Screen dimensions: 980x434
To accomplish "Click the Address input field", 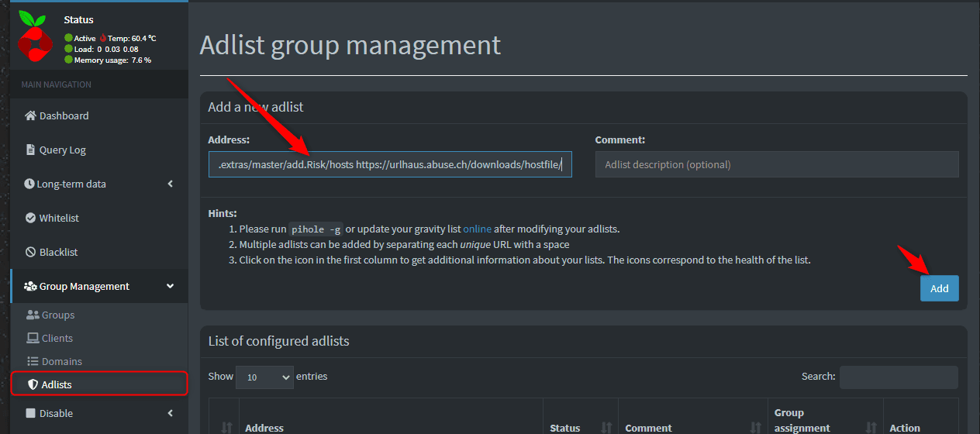I will pyautogui.click(x=390, y=164).
